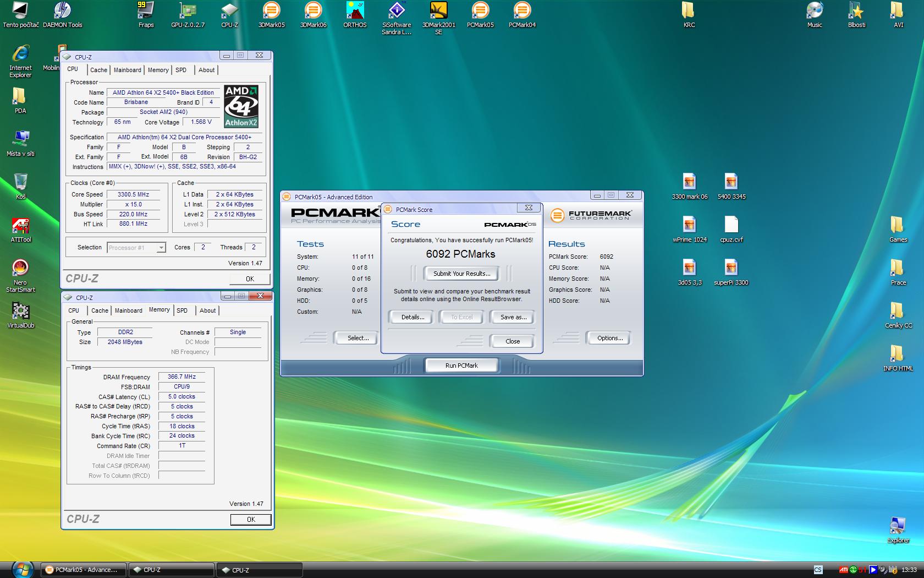The width and height of the screenshot is (924, 578).
Task: Open SPD tab in upper CPU-Z window
Action: pyautogui.click(x=181, y=70)
